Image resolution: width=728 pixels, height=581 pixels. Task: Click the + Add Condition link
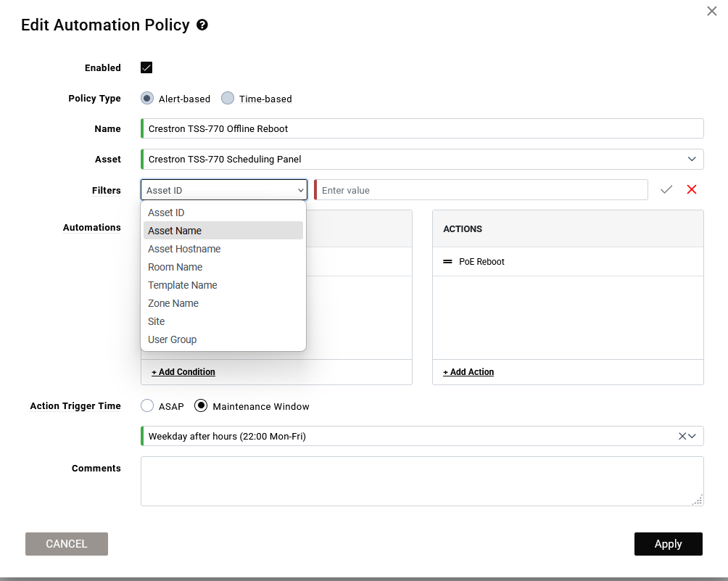point(183,372)
